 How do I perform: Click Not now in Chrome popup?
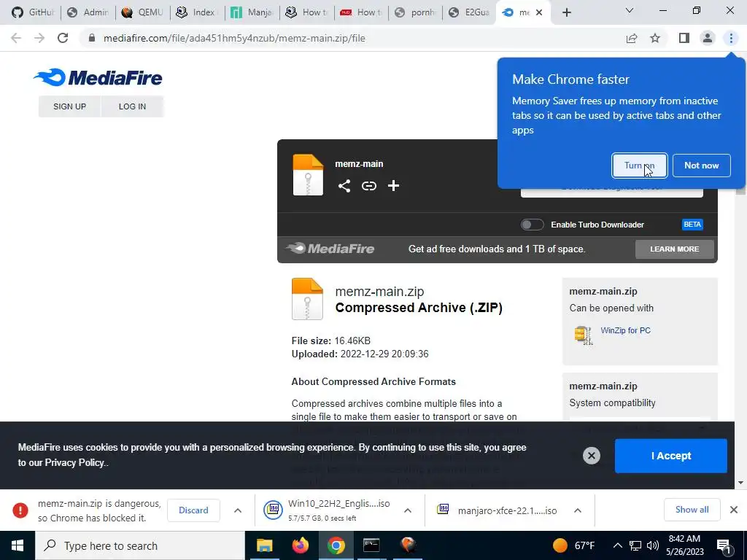pos(701,166)
